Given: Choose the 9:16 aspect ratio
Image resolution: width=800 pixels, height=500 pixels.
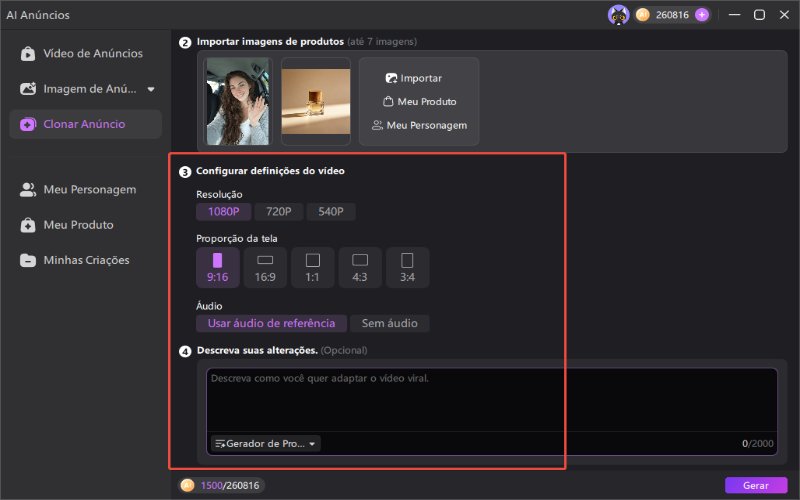Looking at the screenshot, I should click(217, 267).
